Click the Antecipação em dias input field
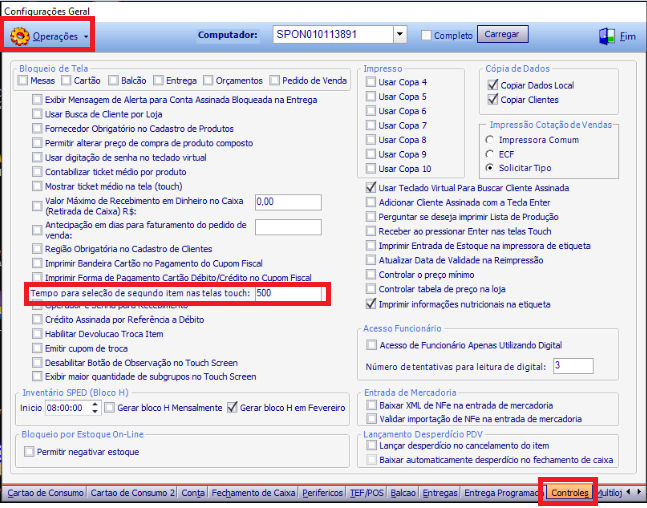 (288, 227)
